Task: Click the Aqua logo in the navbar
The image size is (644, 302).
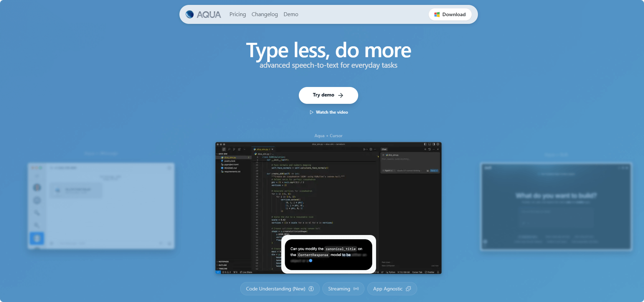Action: tap(203, 14)
